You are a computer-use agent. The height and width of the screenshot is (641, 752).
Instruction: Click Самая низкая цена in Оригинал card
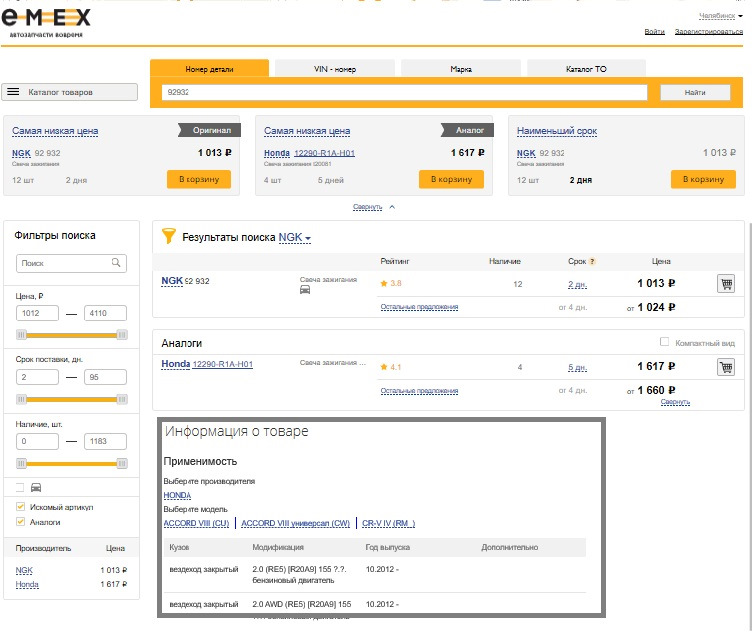click(55, 131)
